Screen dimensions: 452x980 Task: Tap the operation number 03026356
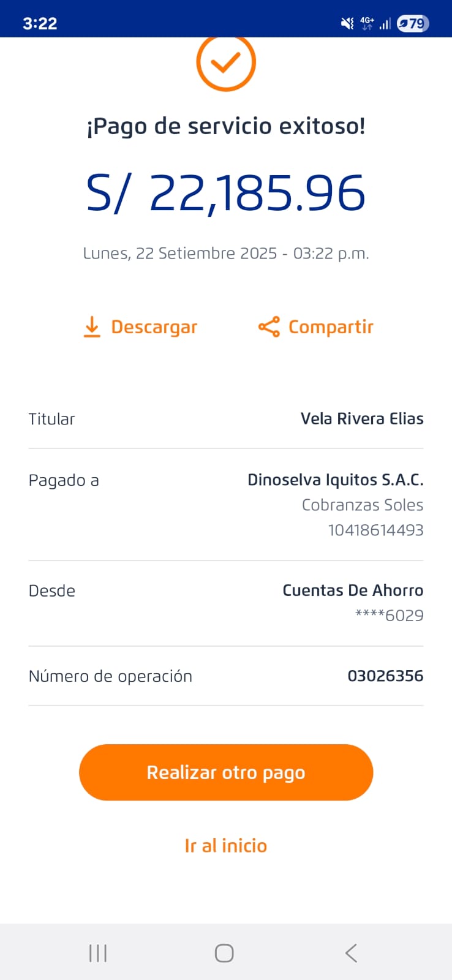(x=385, y=676)
